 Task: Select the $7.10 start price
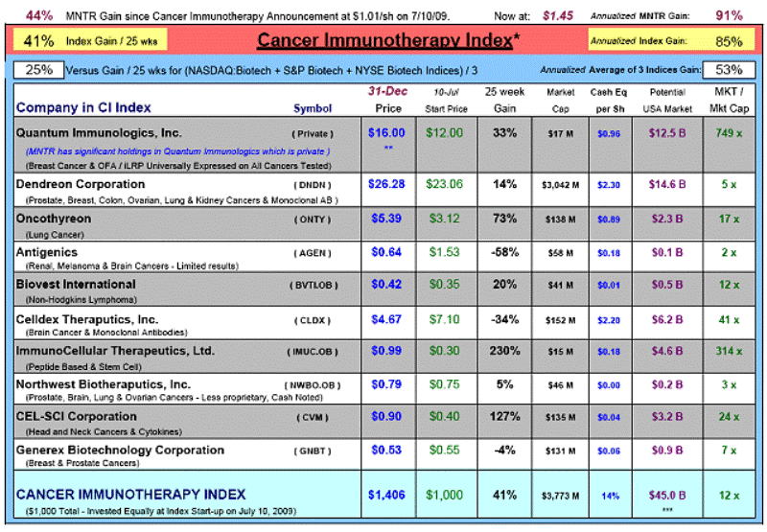pyautogui.click(x=444, y=320)
